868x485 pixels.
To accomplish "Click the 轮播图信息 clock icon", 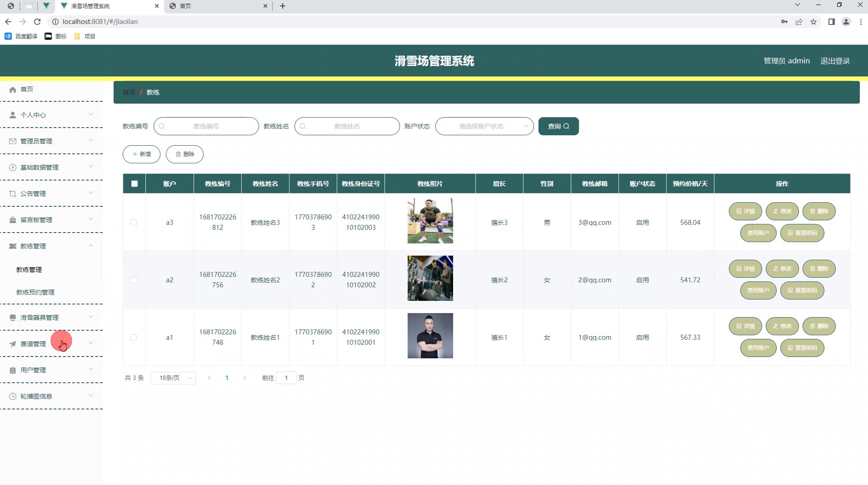I will click(13, 396).
